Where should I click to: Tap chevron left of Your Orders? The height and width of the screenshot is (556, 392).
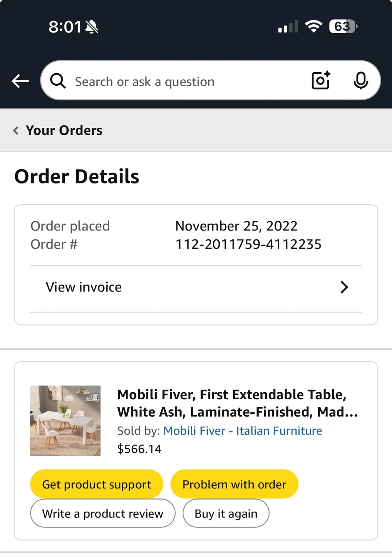pos(16,131)
